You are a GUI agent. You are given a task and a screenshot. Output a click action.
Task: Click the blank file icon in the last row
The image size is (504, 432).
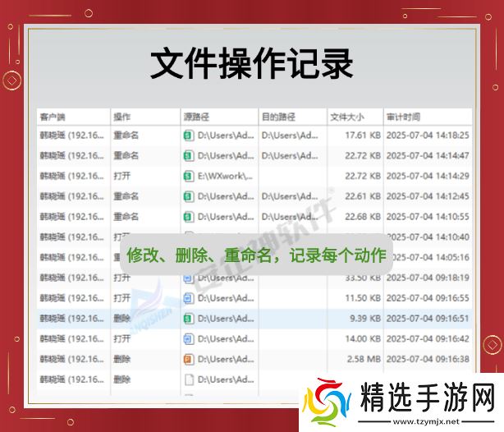[x=188, y=379]
